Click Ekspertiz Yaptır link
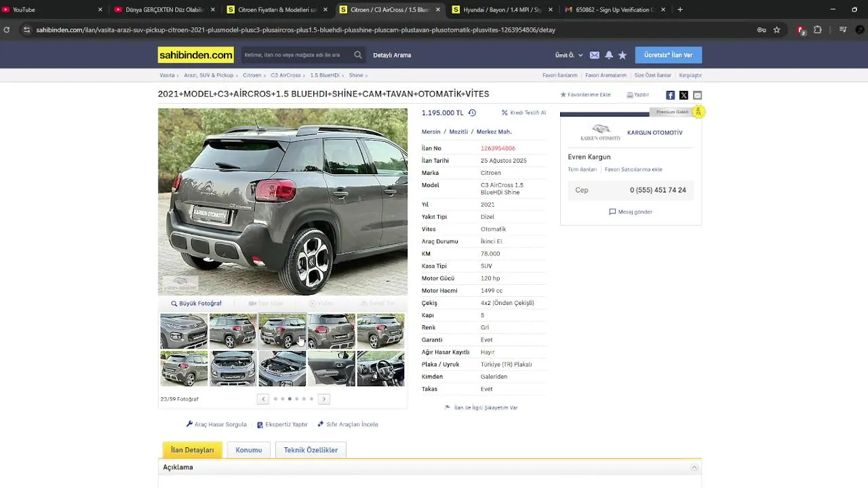 click(282, 424)
